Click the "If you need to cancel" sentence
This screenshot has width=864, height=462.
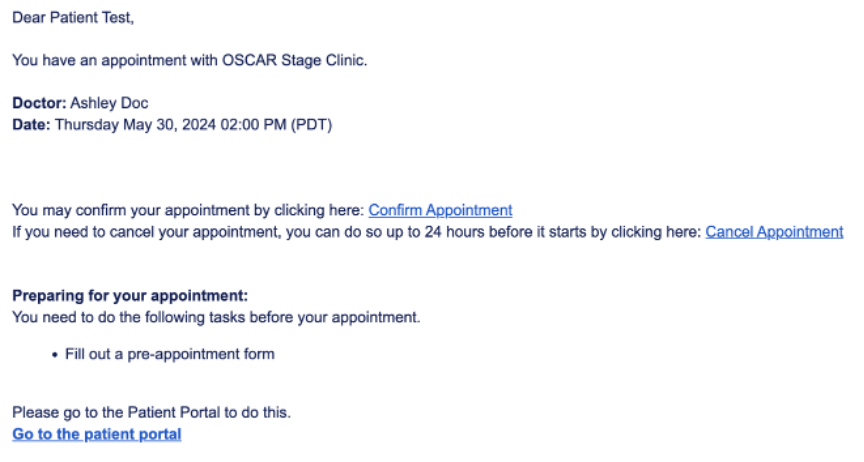[90, 232]
